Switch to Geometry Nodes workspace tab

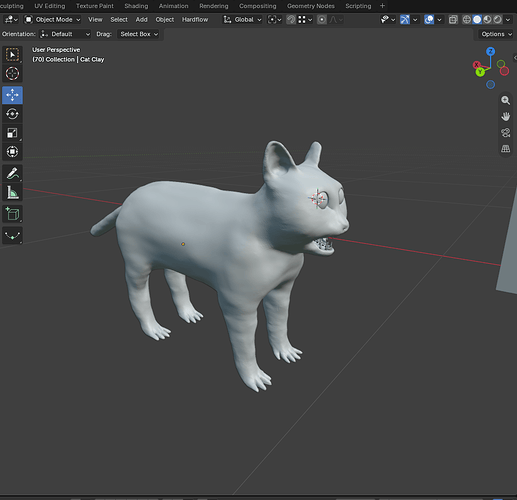[x=311, y=6]
